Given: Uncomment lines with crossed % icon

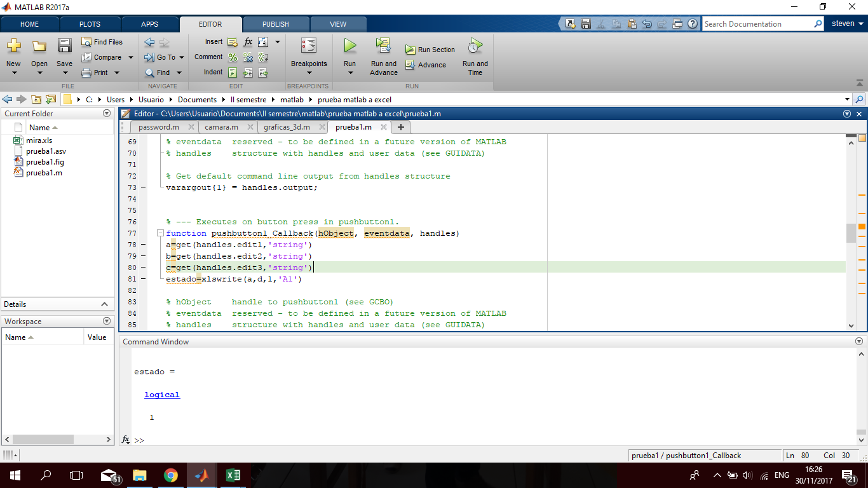Looking at the screenshot, I should point(248,57).
